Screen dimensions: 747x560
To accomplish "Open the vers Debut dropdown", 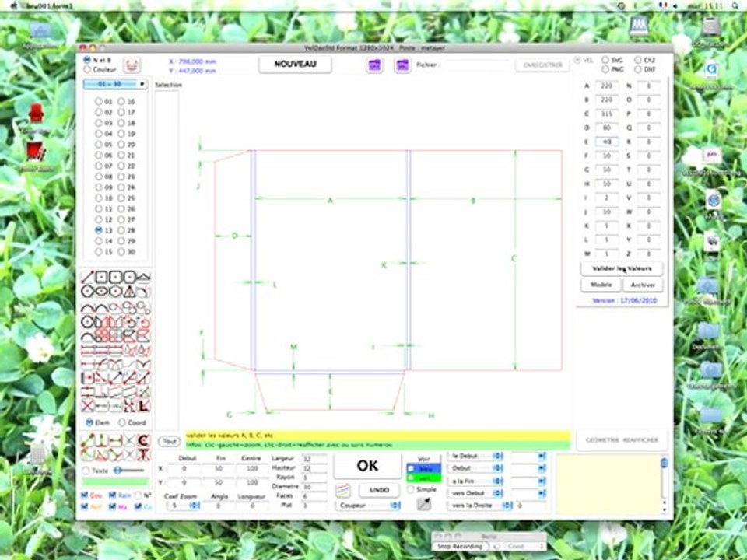I will click(x=475, y=493).
